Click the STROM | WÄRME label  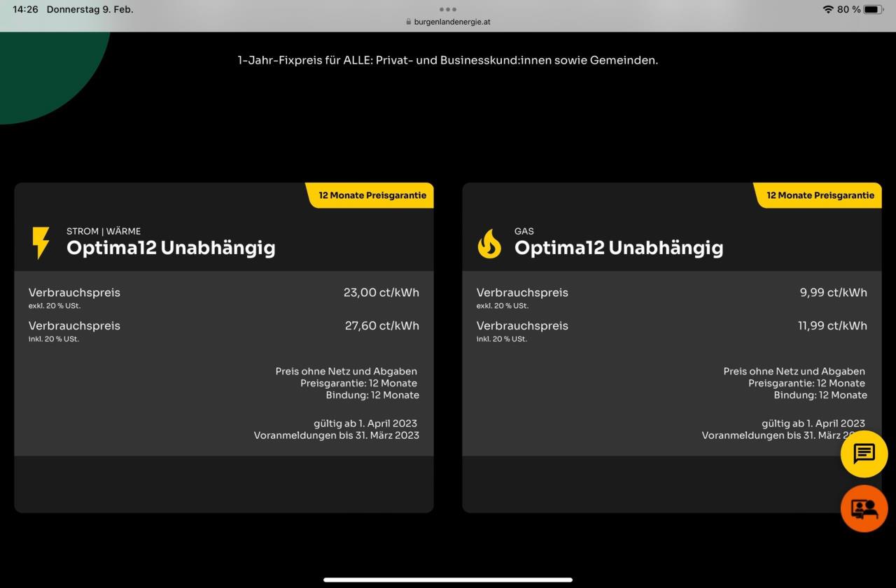(104, 231)
